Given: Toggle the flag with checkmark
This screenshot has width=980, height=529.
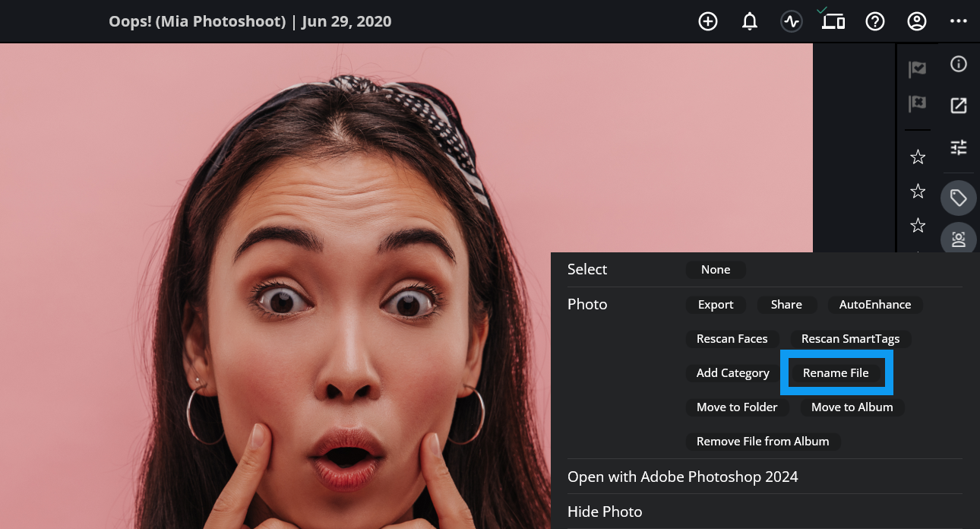Looking at the screenshot, I should [x=918, y=69].
